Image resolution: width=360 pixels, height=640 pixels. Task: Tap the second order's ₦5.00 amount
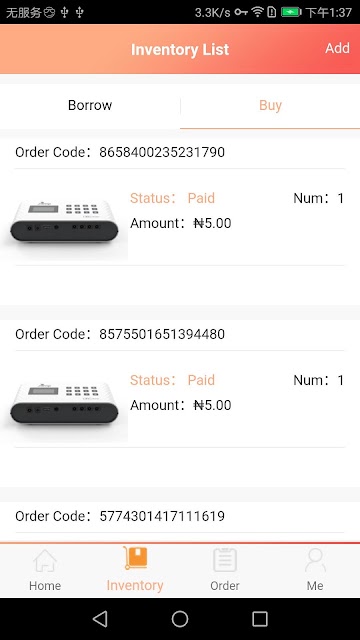tap(212, 405)
